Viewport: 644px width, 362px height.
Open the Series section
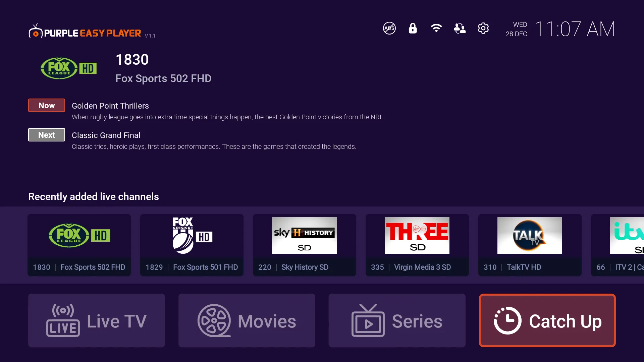tap(397, 320)
